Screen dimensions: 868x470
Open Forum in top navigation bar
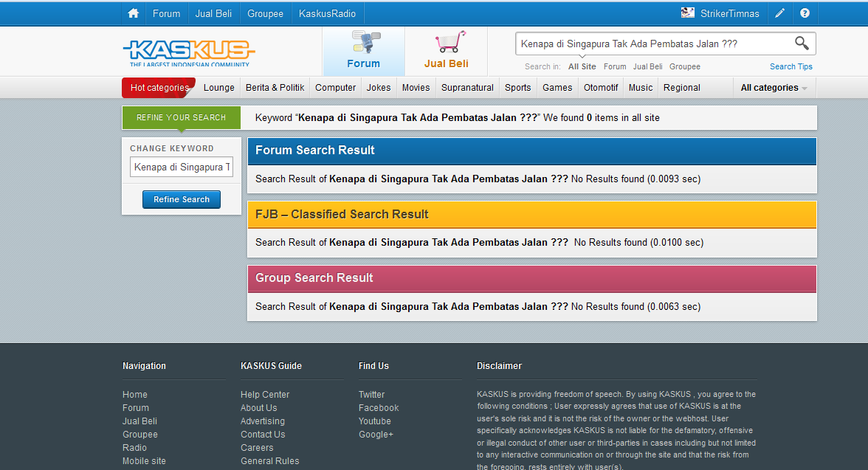(167, 13)
